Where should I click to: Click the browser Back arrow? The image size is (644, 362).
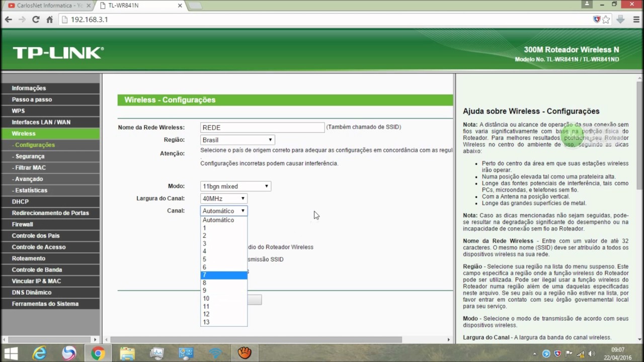(8, 20)
